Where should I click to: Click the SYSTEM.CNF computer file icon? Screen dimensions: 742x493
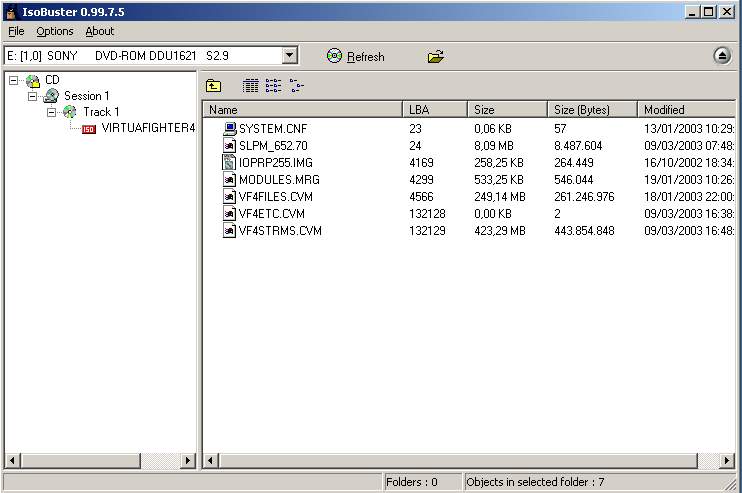pyautogui.click(x=230, y=128)
